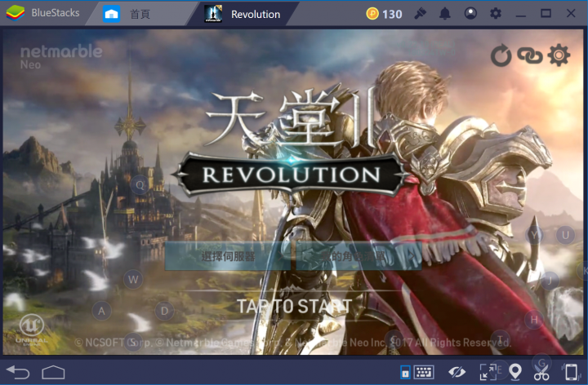Shake the device with phone icon
Image resolution: width=588 pixels, height=385 pixels.
571,372
